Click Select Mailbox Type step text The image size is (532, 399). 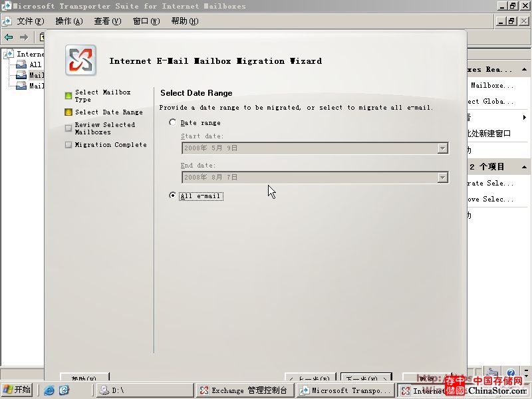(x=103, y=96)
